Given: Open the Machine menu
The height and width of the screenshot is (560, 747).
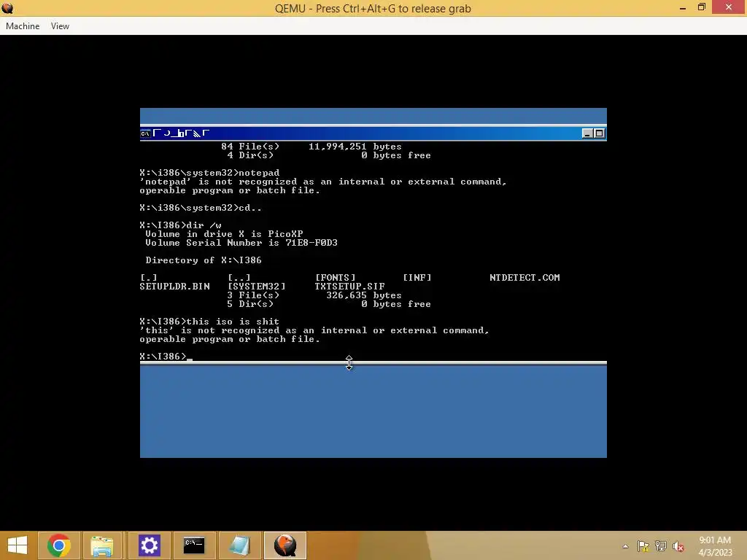Looking at the screenshot, I should pyautogui.click(x=23, y=26).
